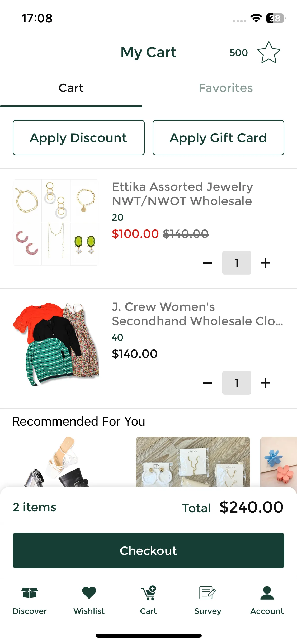
Task: Increase J. Crew clothing quantity with plus
Action: [x=266, y=383]
